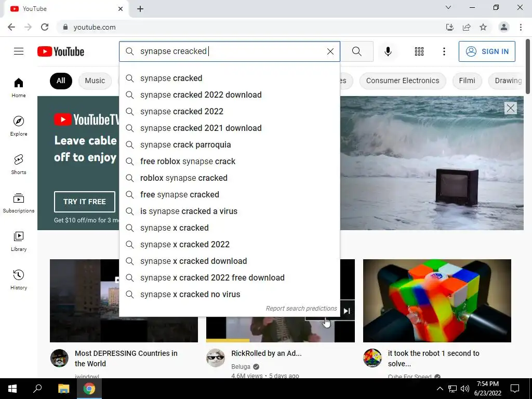Share this page icon in address bar
The height and width of the screenshot is (399, 532).
click(x=467, y=27)
